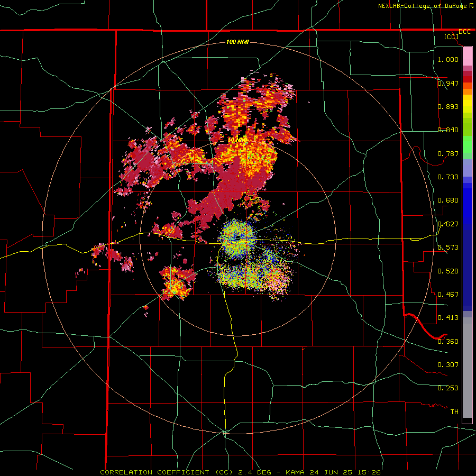The width and height of the screenshot is (476, 476).
Task: Click the 0.413 scale label
Action: [x=448, y=318]
